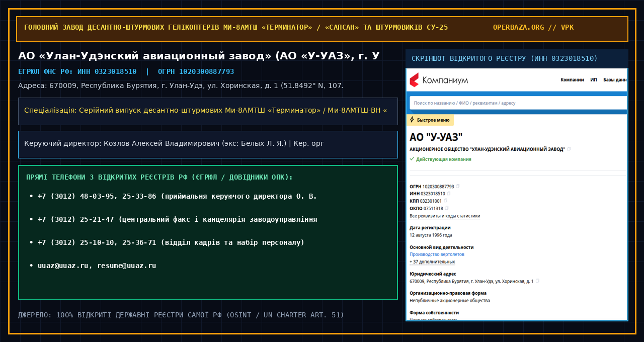Image resolution: width=644 pixels, height=342 pixels.
Task: Copy the legal address with its copy icon
Action: [x=537, y=281]
